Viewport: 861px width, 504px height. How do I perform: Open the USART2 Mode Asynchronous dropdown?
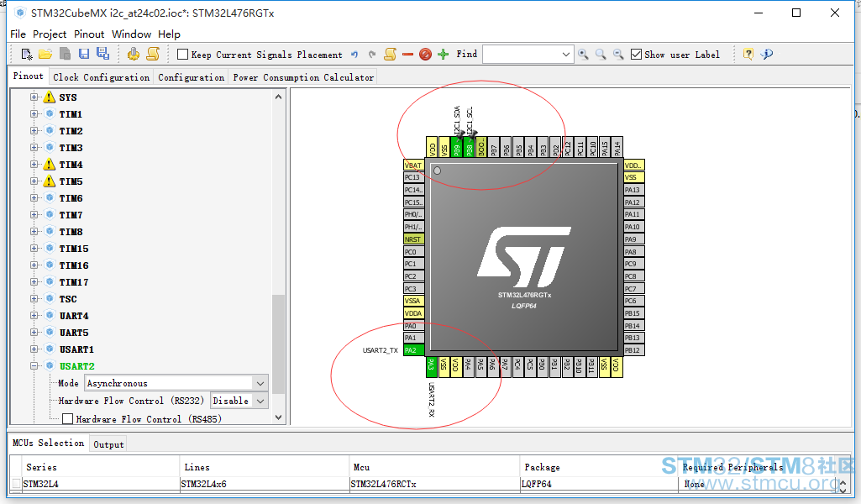point(260,383)
